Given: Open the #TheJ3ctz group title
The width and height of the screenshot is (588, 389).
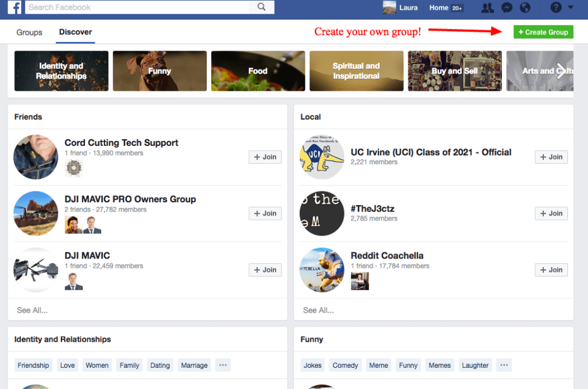Looking at the screenshot, I should pos(372,209).
